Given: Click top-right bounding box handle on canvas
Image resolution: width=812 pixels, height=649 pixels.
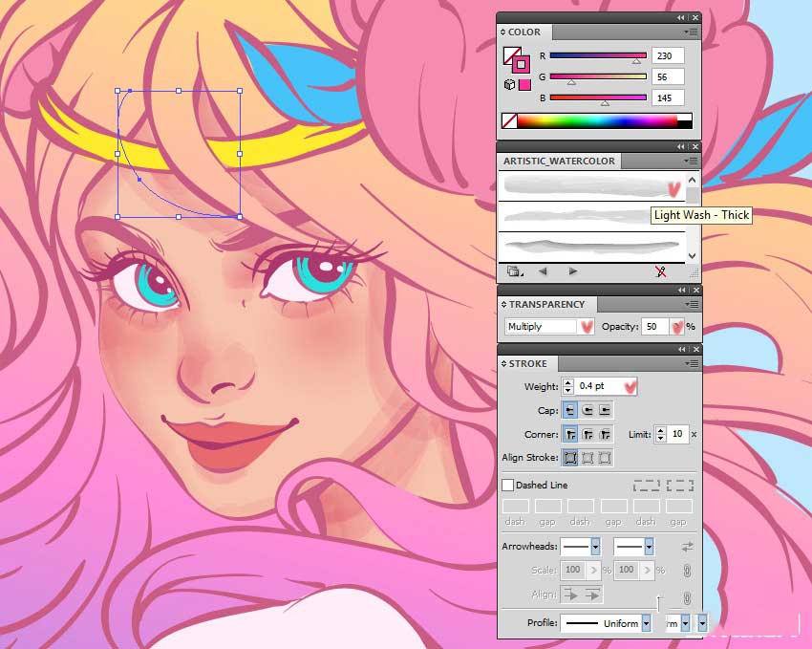Looking at the screenshot, I should 240,91.
